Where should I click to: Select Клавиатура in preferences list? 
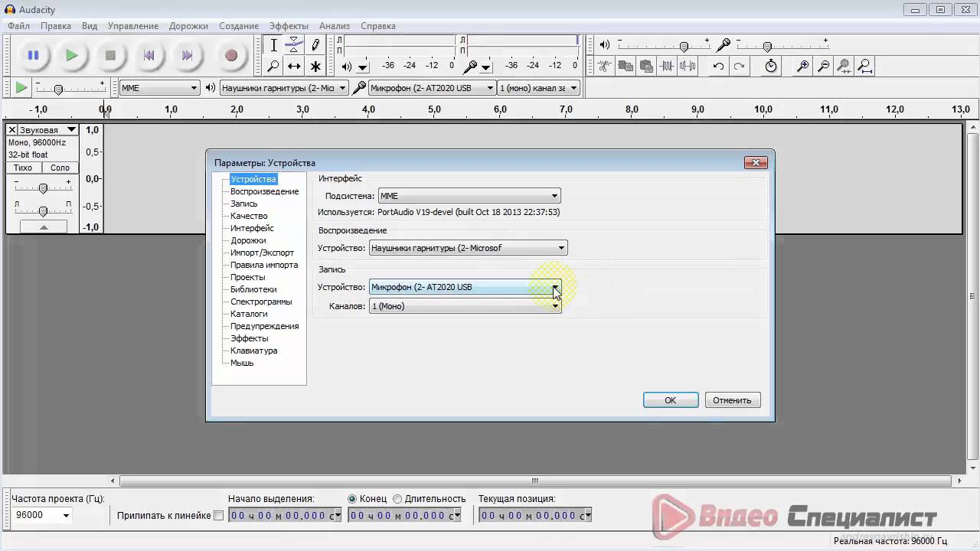coord(253,350)
